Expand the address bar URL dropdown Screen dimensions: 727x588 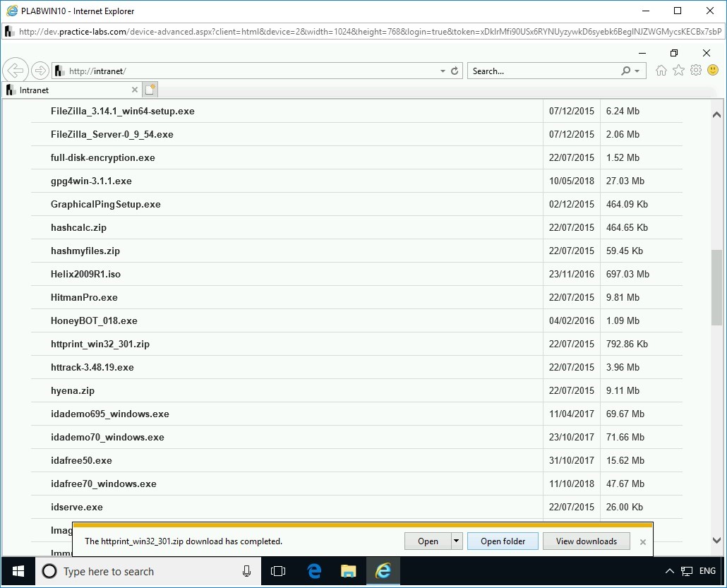pos(441,71)
